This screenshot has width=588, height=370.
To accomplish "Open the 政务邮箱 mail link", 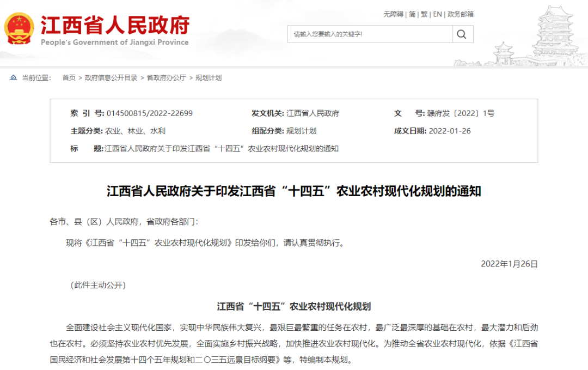I will click(x=461, y=14).
